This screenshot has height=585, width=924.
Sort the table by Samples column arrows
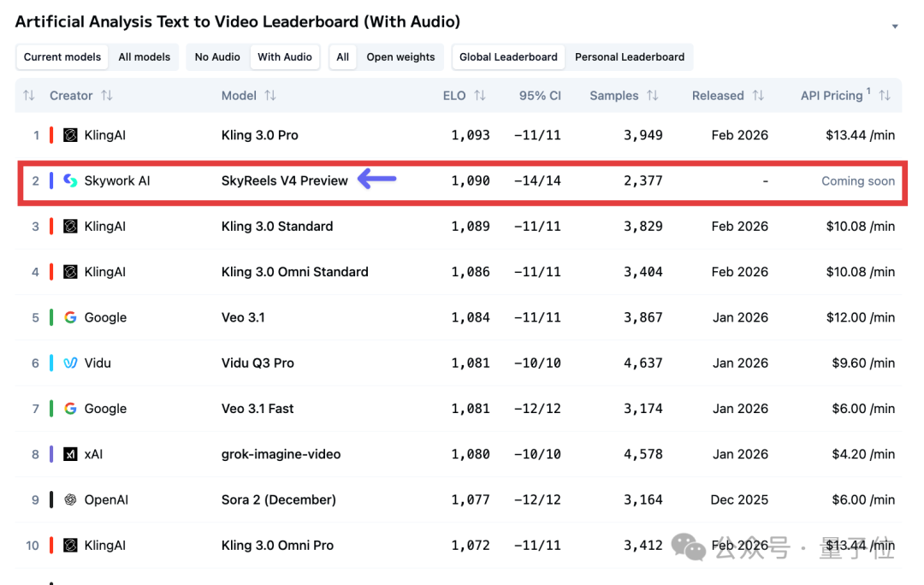pyautogui.click(x=652, y=96)
